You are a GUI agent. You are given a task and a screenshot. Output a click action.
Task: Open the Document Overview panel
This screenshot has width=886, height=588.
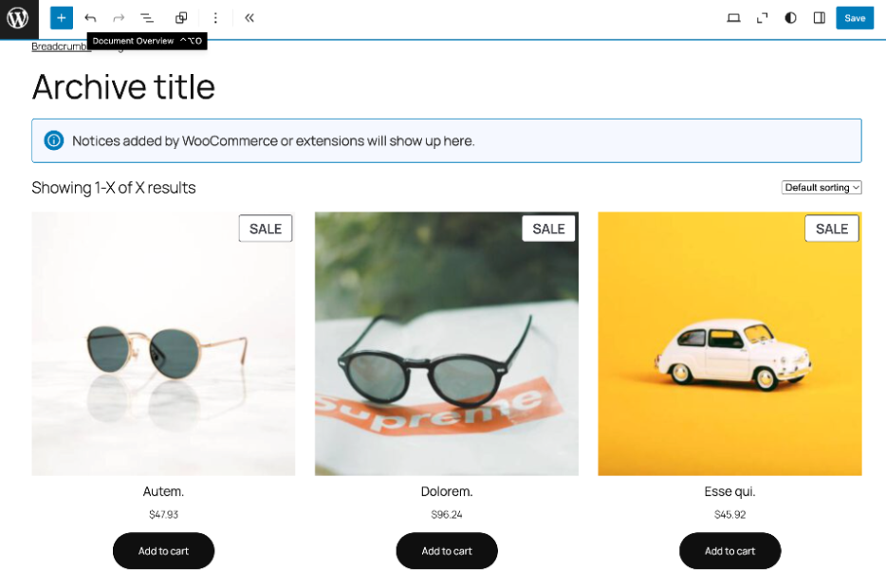pos(147,17)
